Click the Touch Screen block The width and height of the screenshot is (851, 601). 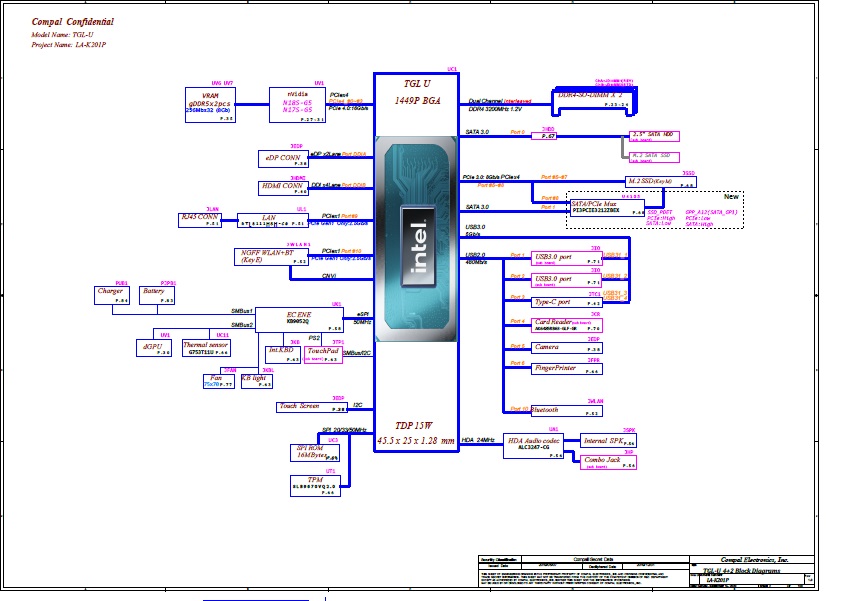click(312, 407)
